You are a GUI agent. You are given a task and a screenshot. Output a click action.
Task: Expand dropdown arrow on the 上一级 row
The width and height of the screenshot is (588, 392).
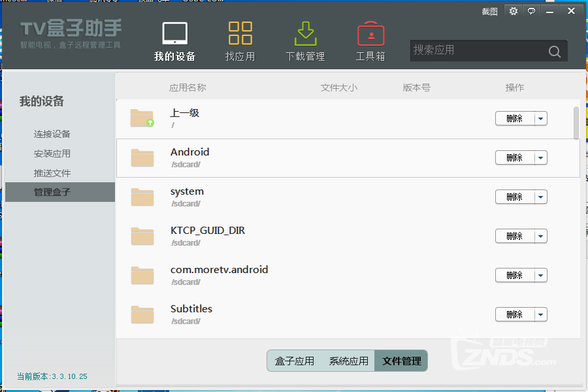(x=541, y=118)
